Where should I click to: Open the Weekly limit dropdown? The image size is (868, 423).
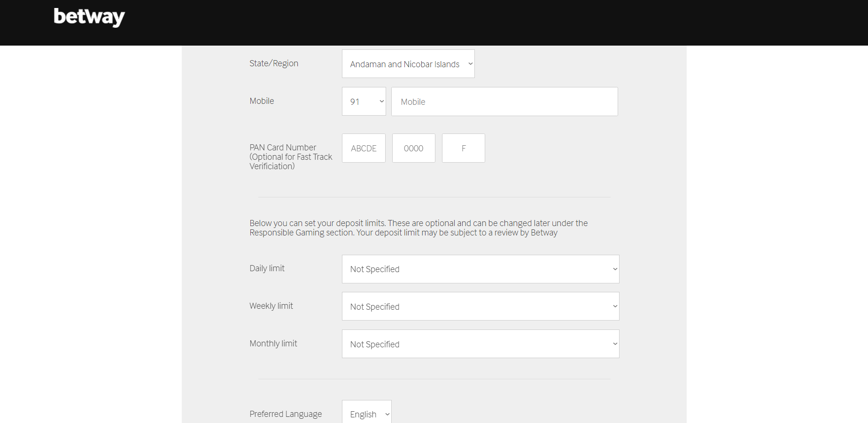point(480,306)
